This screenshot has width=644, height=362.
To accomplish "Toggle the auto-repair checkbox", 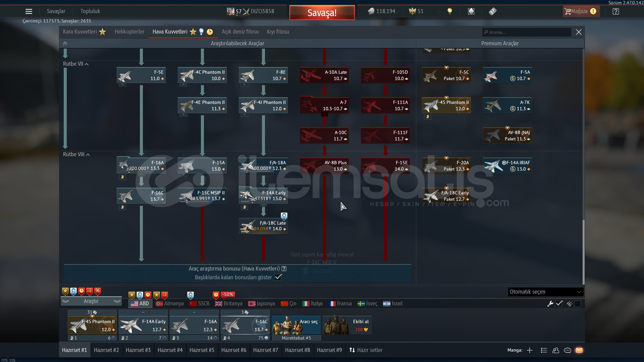I will [559, 304].
